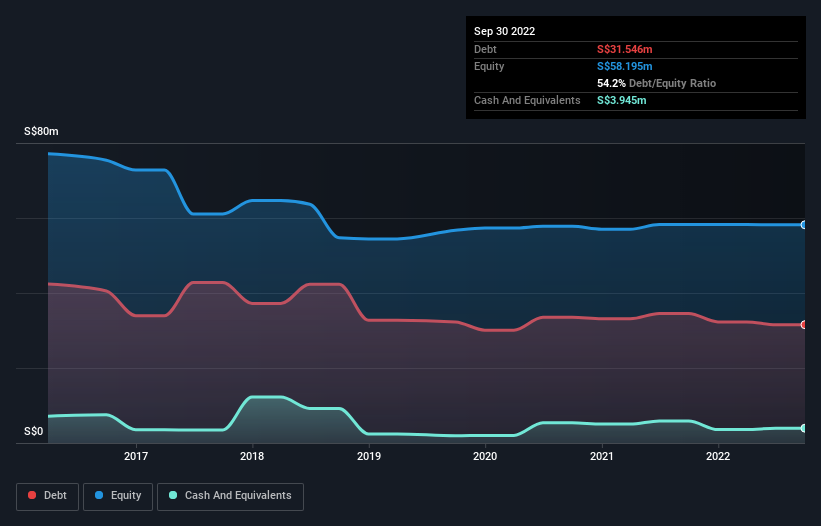Click the Debt label in tooltip
The height and width of the screenshot is (526, 821).
[485, 49]
